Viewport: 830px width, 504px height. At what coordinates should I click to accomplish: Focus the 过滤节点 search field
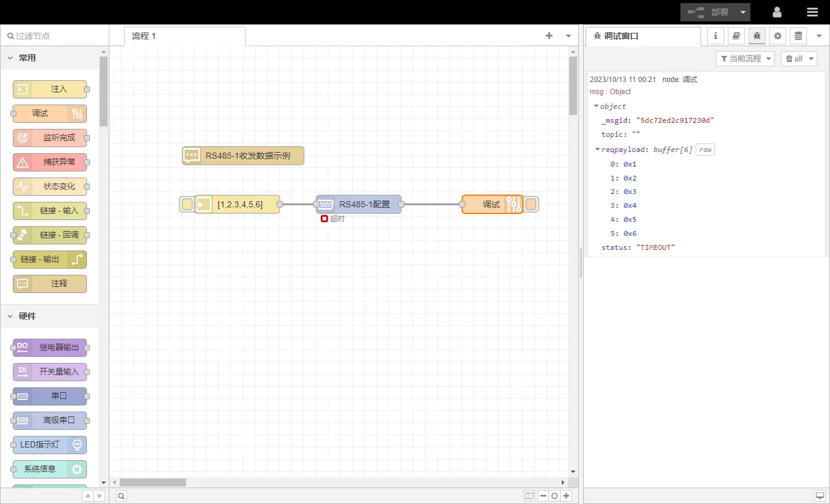pos(58,36)
